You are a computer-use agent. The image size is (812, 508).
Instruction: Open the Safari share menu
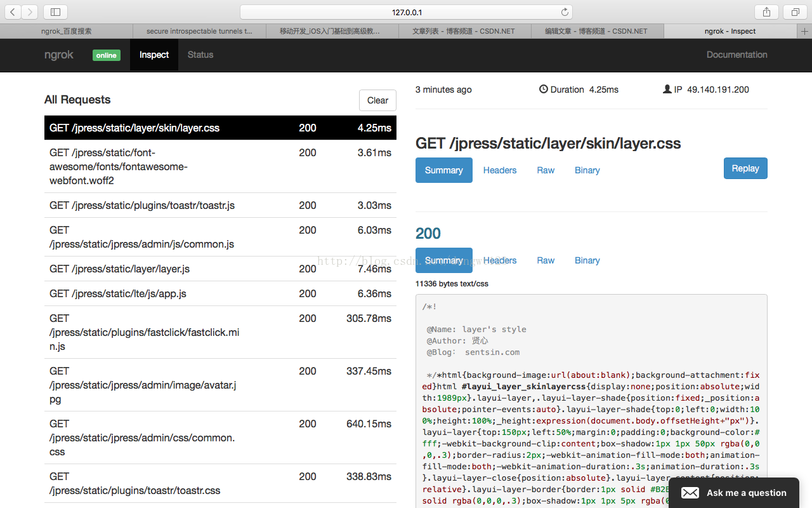766,11
